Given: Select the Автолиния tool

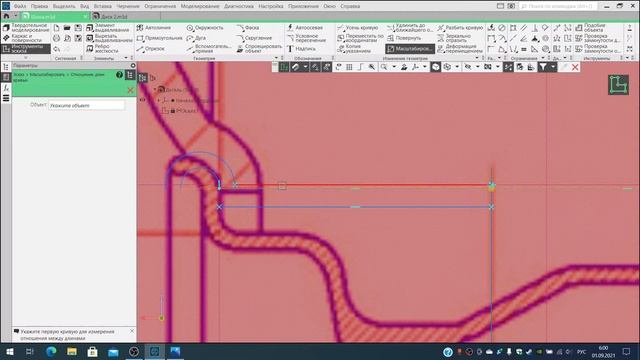Looking at the screenshot, I should [x=154, y=27].
